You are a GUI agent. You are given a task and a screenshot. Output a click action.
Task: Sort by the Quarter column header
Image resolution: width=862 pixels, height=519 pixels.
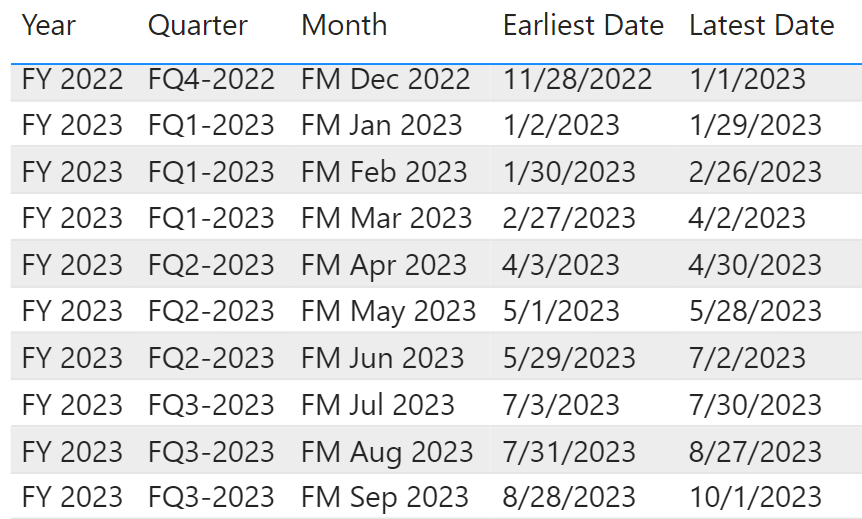[x=198, y=25]
